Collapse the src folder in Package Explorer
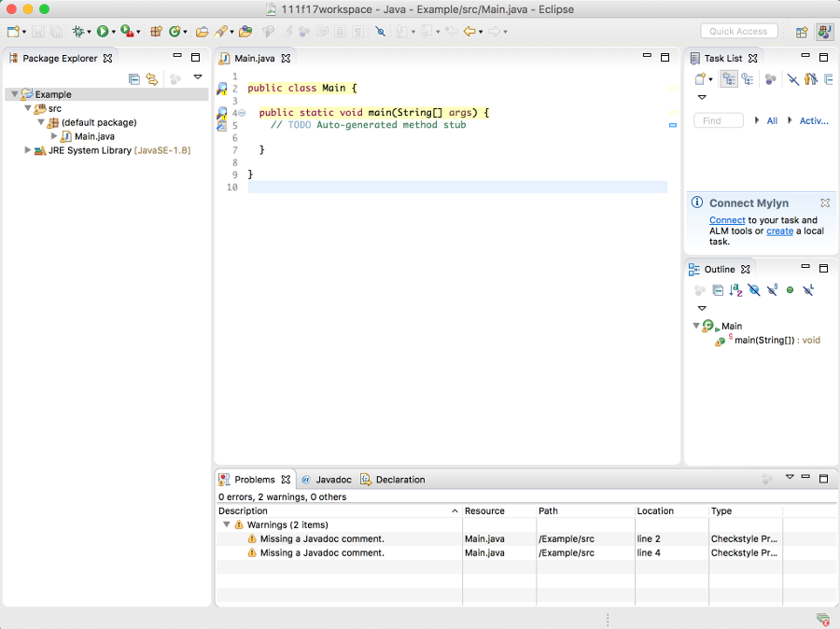Screen dimensions: 840x629 point(27,108)
